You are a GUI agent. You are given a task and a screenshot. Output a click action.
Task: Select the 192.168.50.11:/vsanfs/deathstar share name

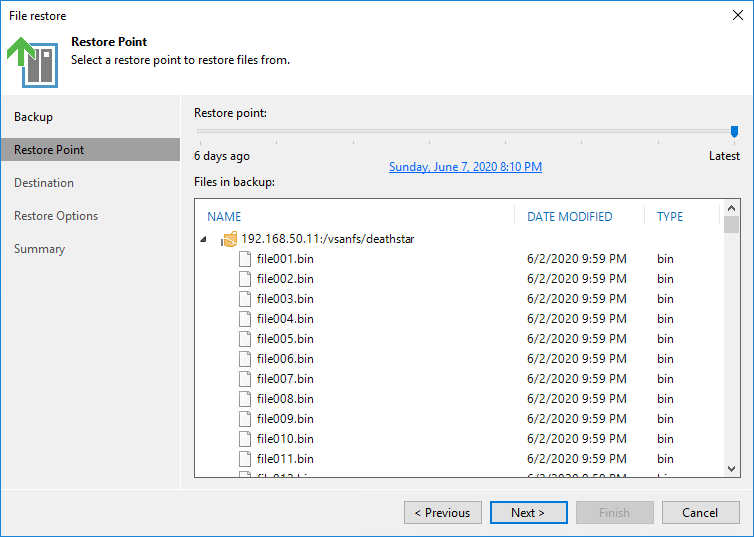pyautogui.click(x=328, y=239)
